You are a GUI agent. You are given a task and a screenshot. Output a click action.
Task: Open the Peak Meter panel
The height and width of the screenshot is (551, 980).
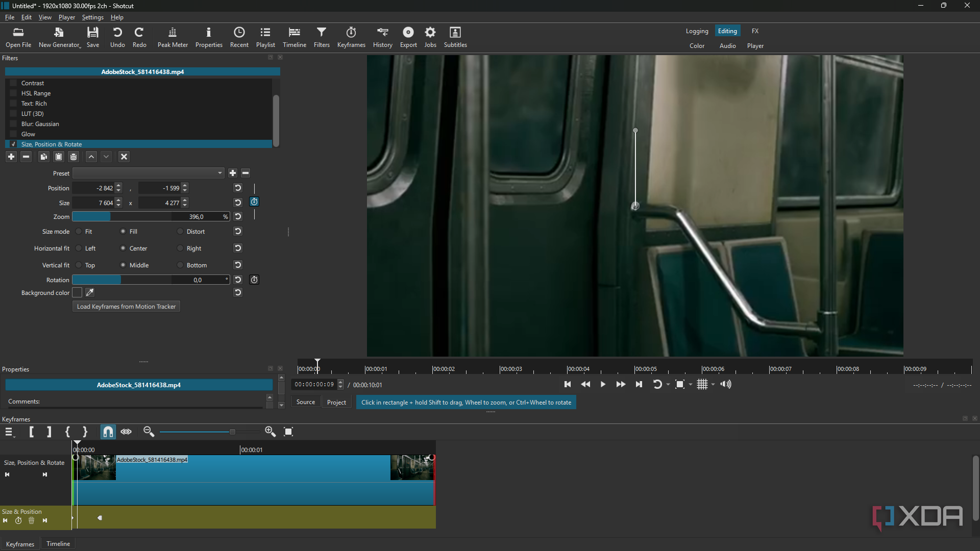[x=173, y=38]
